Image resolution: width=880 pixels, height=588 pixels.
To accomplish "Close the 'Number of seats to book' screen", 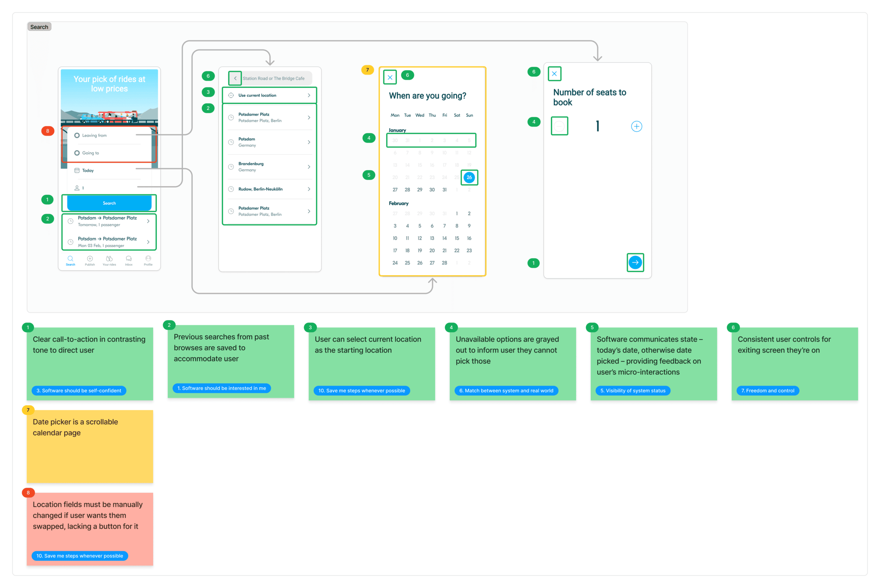I will (x=554, y=74).
